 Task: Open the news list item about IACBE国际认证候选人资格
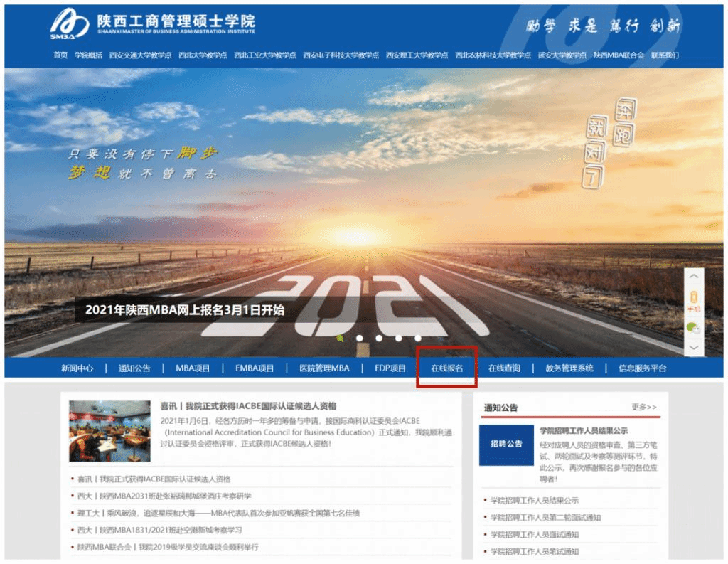pos(154,479)
